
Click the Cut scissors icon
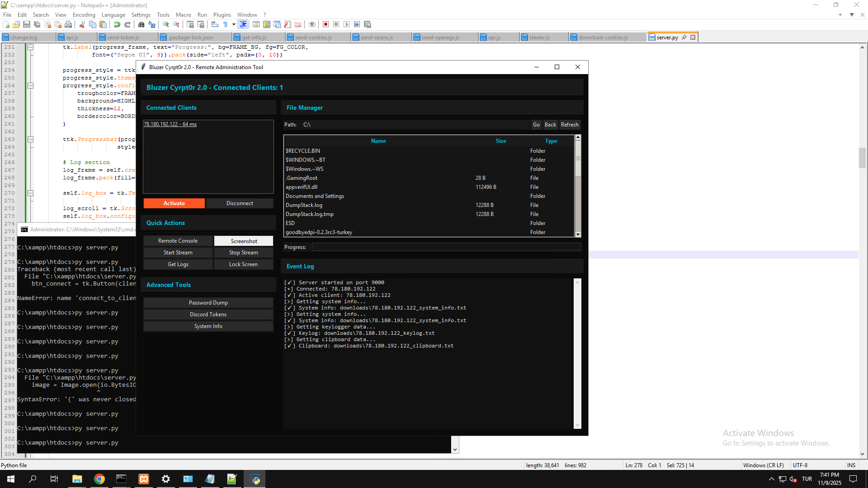click(x=82, y=24)
